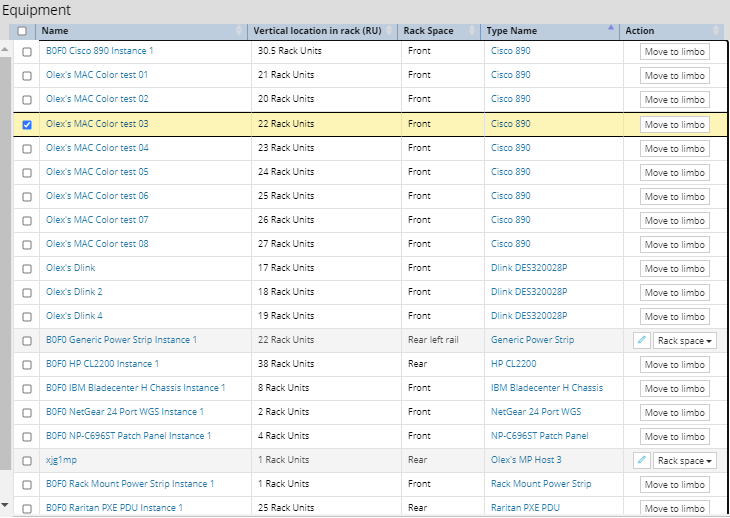Open Rack Mount Power Strip type link
The height and width of the screenshot is (518, 730).
(541, 484)
